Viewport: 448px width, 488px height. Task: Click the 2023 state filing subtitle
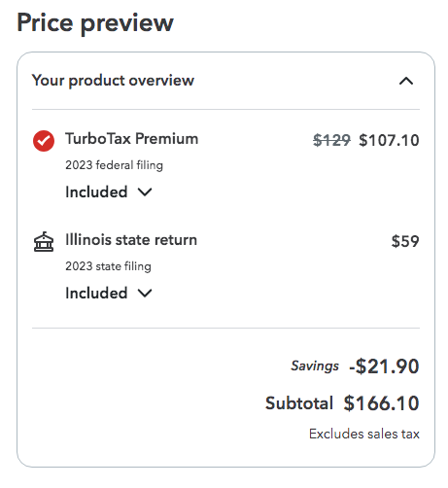tap(108, 266)
